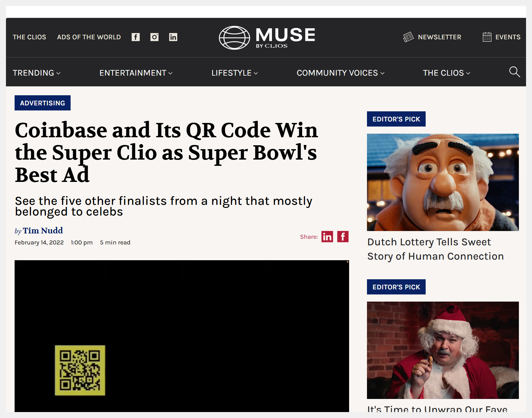This screenshot has height=418, width=532.
Task: Open Muse's Facebook page from header
Action: pyautogui.click(x=136, y=37)
